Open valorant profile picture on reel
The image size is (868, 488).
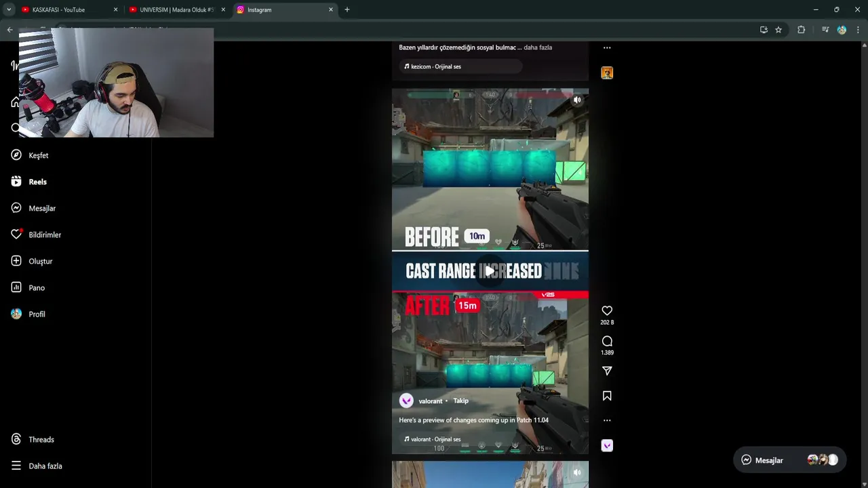(406, 401)
